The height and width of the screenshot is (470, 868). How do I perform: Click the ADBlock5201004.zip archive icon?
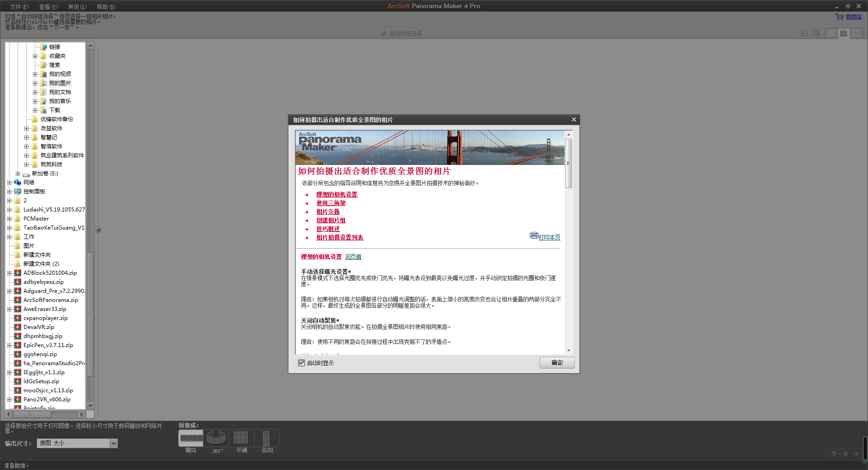(18, 273)
